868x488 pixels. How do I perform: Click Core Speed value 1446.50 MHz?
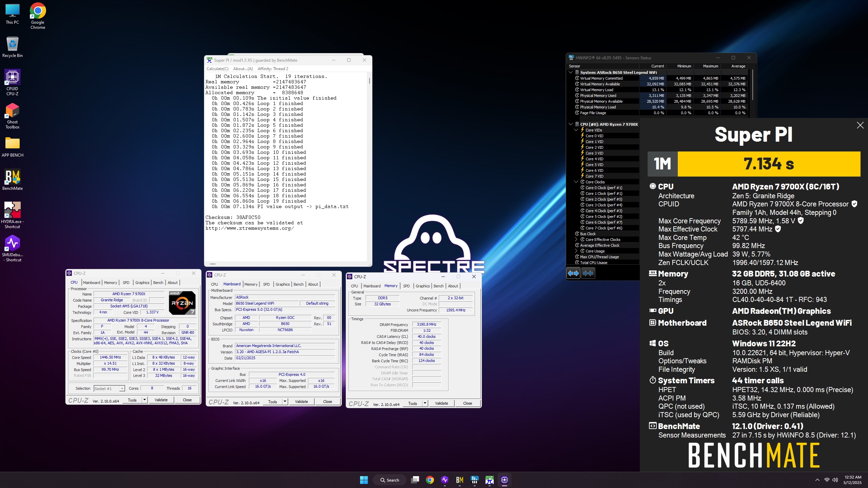(110, 357)
